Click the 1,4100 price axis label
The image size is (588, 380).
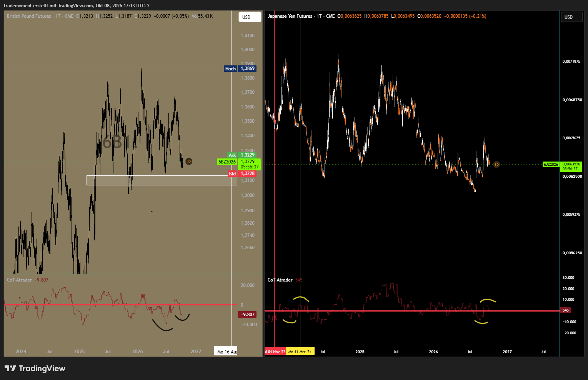point(248,36)
